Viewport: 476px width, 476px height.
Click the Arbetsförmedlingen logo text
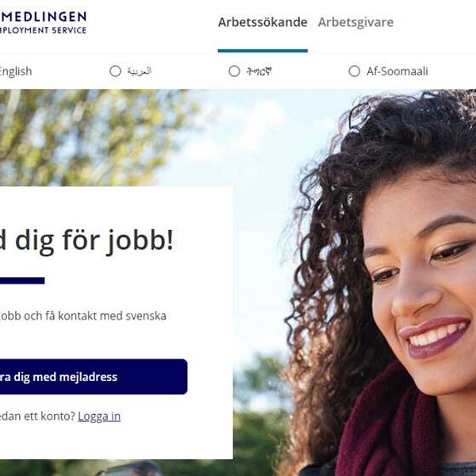click(43, 17)
